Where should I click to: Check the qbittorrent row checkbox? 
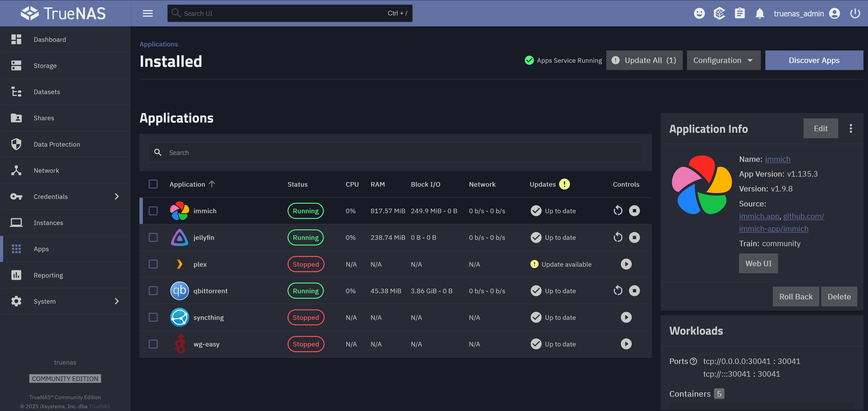tap(153, 291)
